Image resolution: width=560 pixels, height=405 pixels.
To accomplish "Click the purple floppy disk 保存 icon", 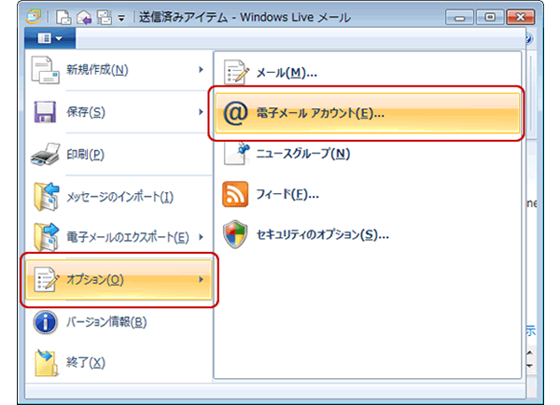I will 45,112.
